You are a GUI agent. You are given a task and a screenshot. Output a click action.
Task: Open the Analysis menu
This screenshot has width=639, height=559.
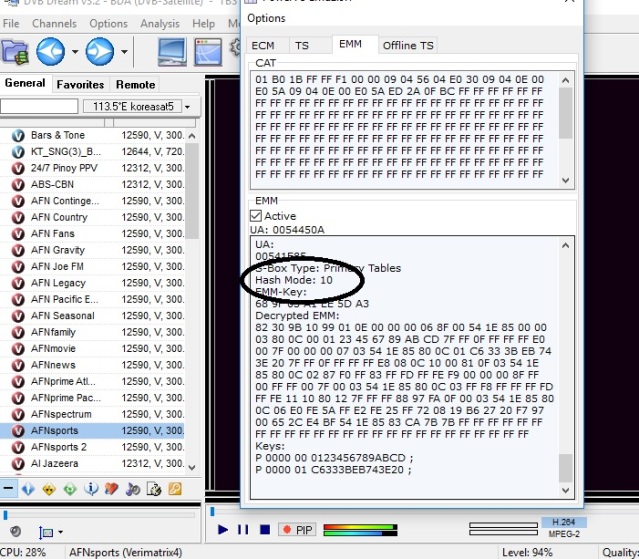(x=160, y=24)
